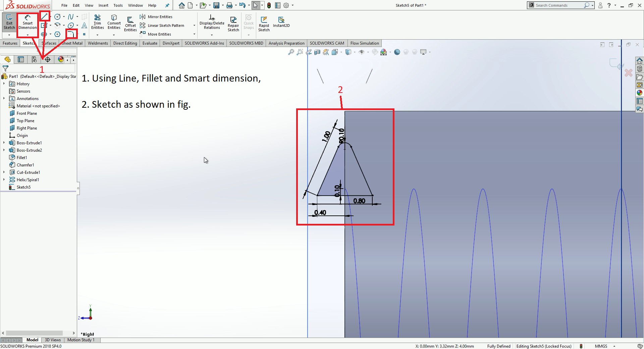This screenshot has width=644, height=349.
Task: Select the Corner Rectangle tool
Action: tap(44, 25)
